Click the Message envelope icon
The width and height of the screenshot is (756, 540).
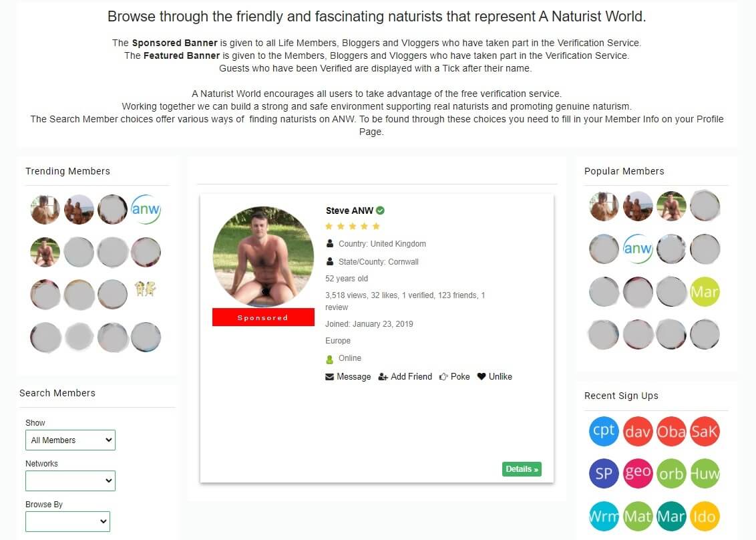point(329,377)
